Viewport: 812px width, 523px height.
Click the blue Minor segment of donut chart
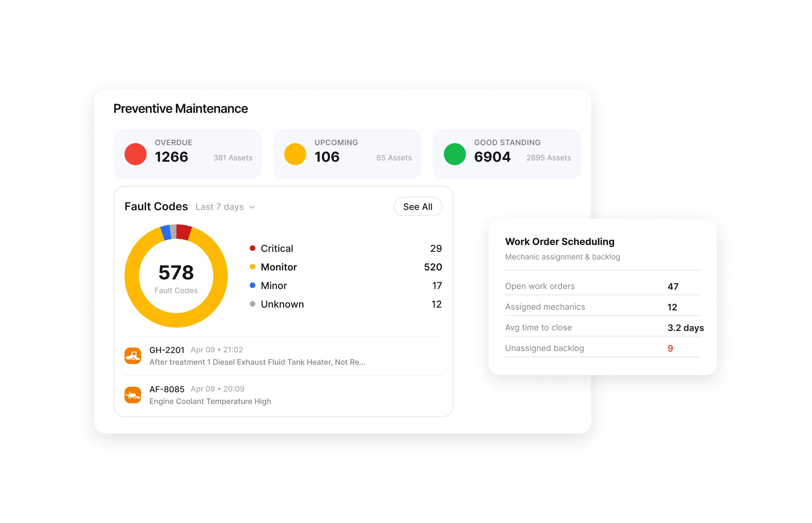(166, 233)
